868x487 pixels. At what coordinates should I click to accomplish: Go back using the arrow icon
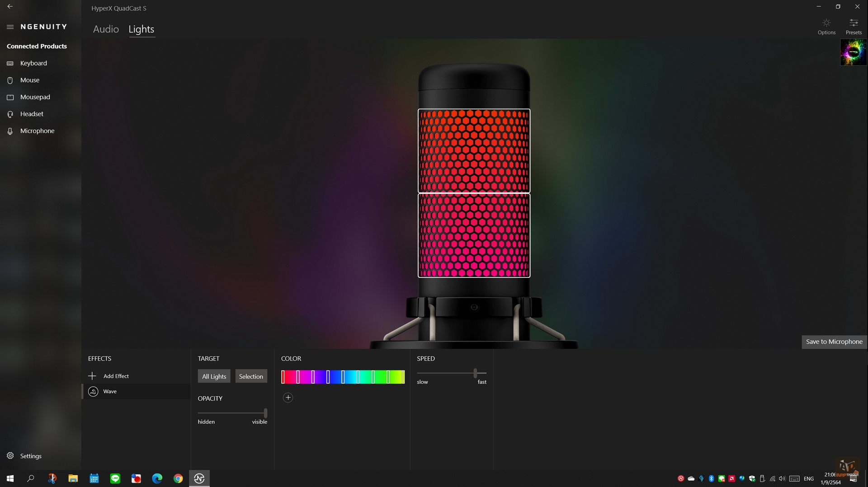point(10,6)
